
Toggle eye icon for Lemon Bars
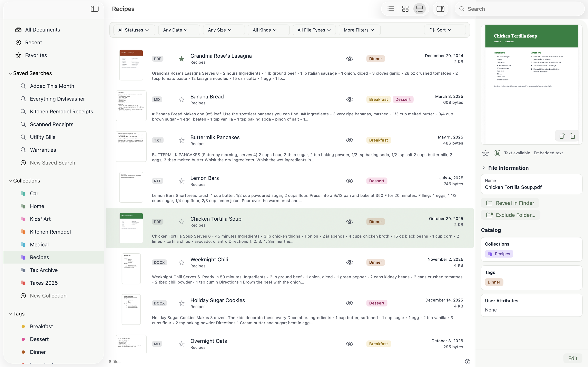(349, 181)
